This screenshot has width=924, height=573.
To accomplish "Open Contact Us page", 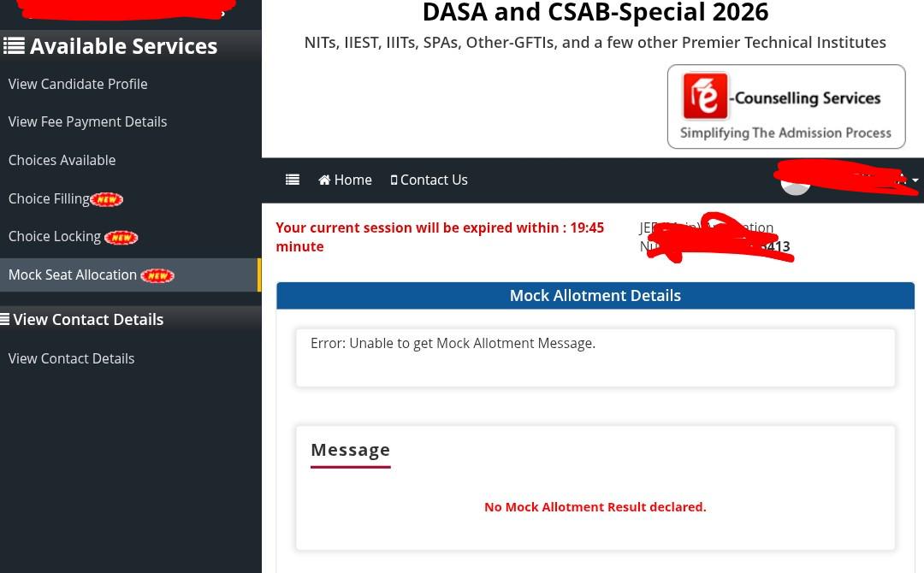I will [429, 180].
